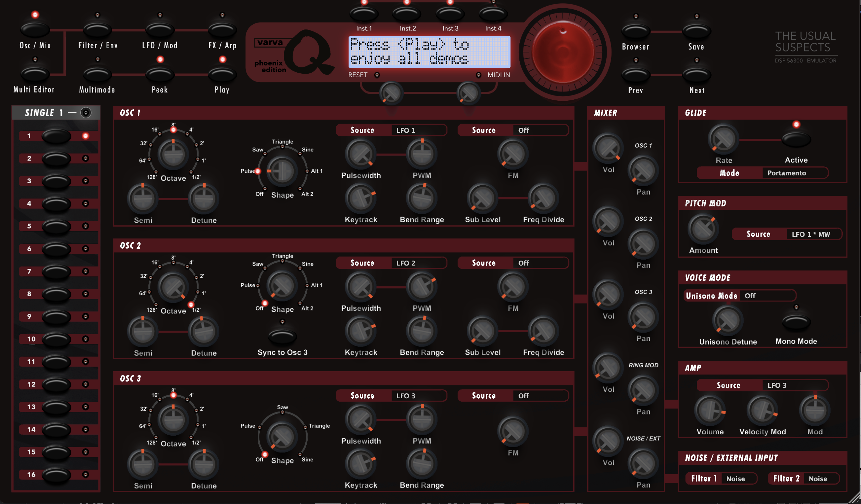Click the Amp Velocity Mod knob
The width and height of the screenshot is (861, 504).
[x=762, y=410]
